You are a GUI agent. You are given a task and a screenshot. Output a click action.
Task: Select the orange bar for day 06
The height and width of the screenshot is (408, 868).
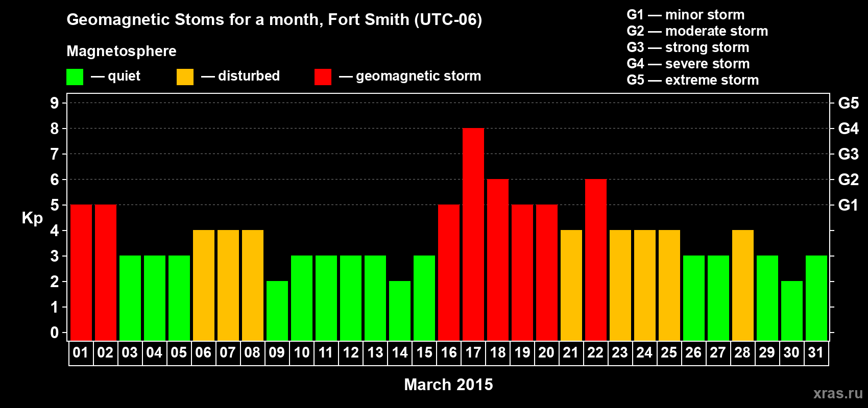pos(204,285)
